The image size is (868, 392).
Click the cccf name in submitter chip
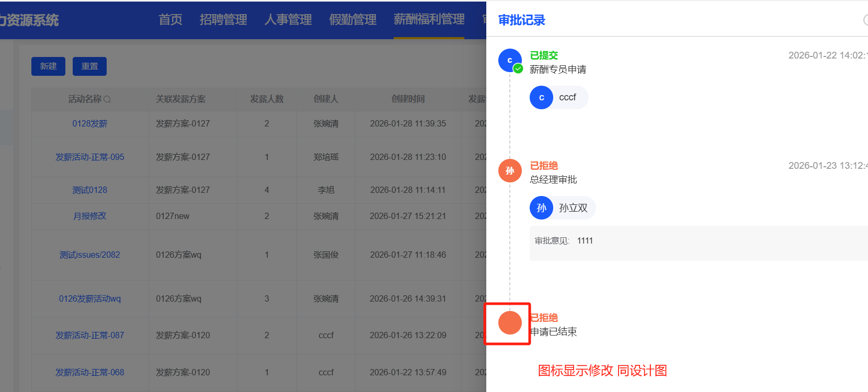pyautogui.click(x=567, y=98)
